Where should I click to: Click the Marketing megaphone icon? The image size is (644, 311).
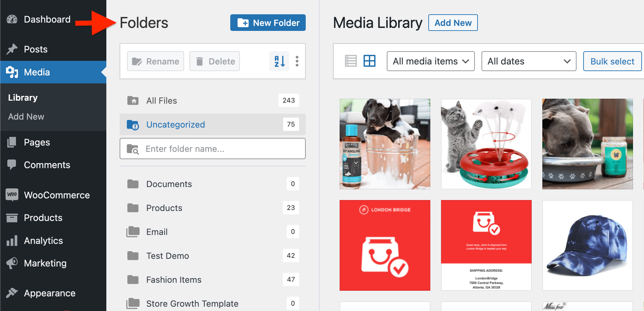(x=12, y=263)
